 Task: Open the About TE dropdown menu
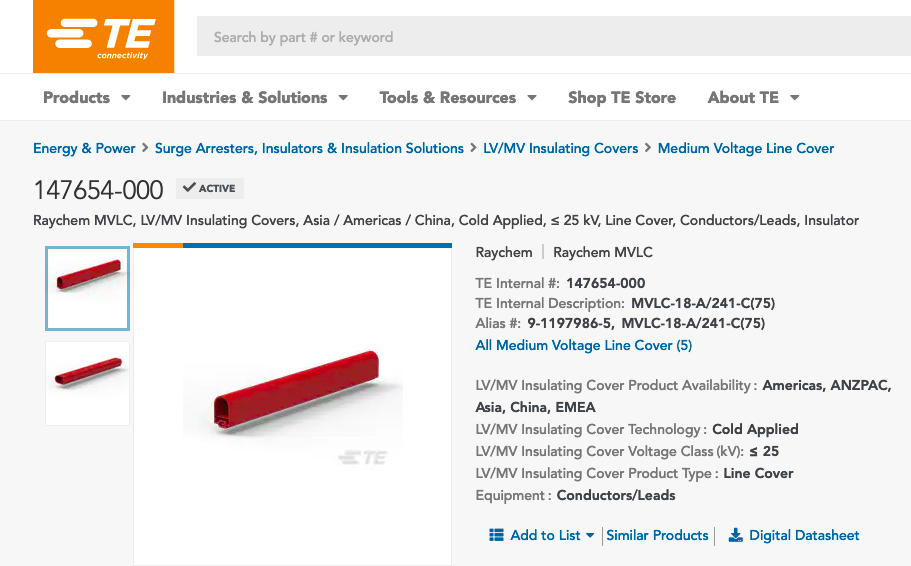[x=795, y=98]
